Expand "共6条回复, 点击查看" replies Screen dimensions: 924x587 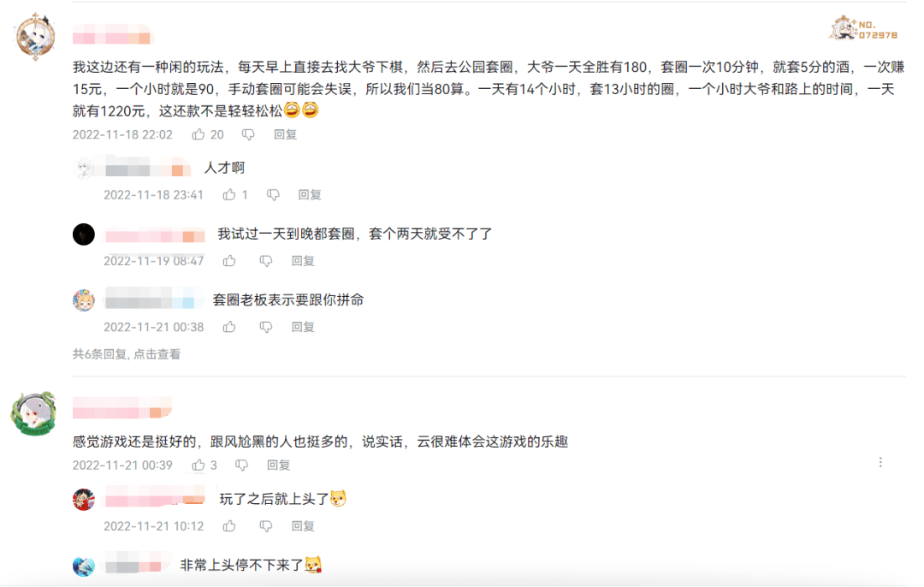[x=127, y=353]
